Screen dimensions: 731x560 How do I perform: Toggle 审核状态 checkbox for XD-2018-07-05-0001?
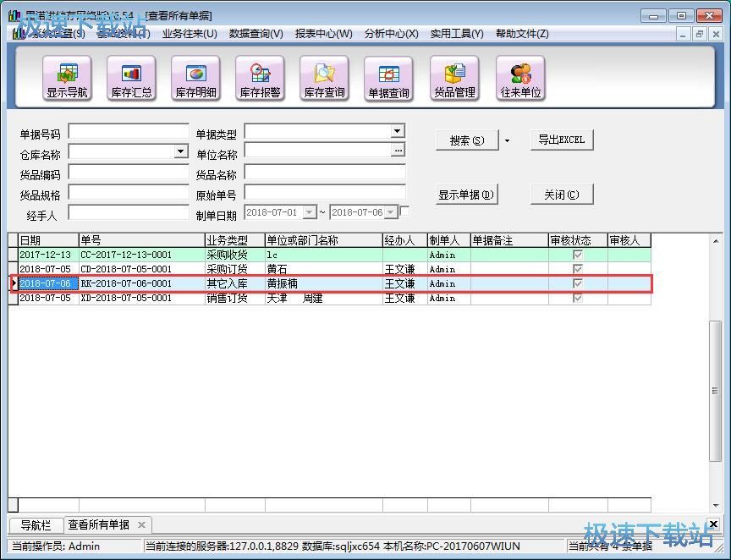pos(578,298)
